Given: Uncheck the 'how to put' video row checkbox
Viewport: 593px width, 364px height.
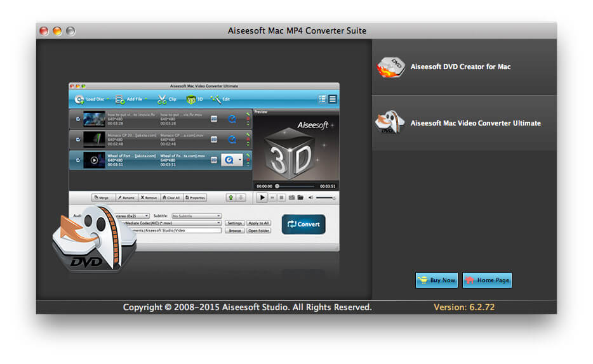Looking at the screenshot, I should click(x=78, y=119).
